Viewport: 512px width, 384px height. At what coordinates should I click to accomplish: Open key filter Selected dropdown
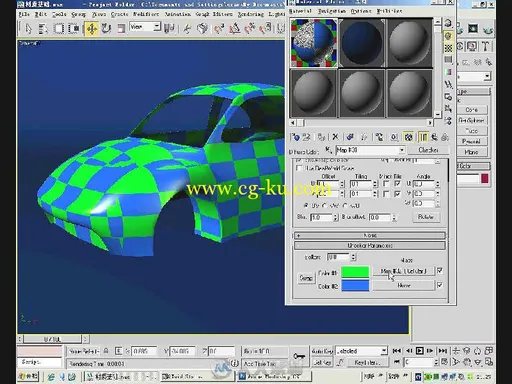click(384, 351)
